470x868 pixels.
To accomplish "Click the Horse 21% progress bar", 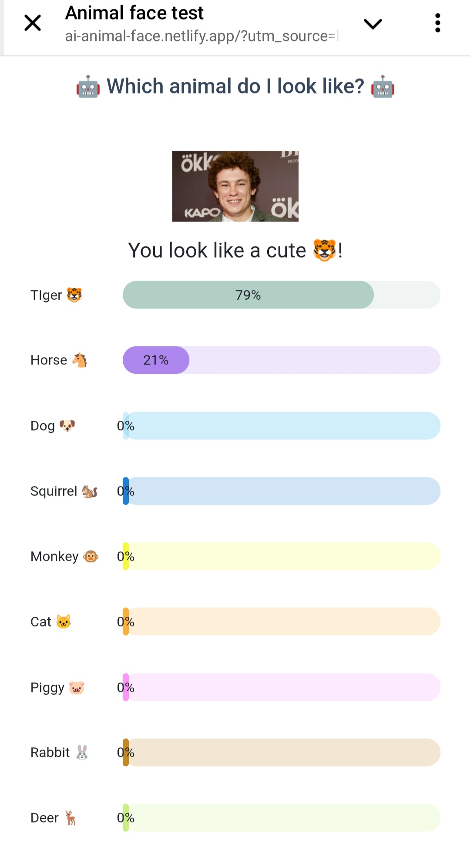I will coord(281,360).
